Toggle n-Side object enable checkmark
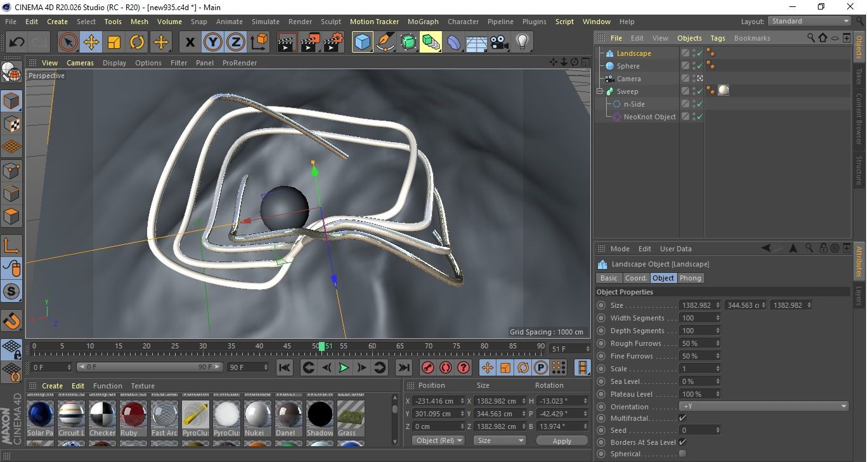This screenshot has height=462, width=868. 699,104
